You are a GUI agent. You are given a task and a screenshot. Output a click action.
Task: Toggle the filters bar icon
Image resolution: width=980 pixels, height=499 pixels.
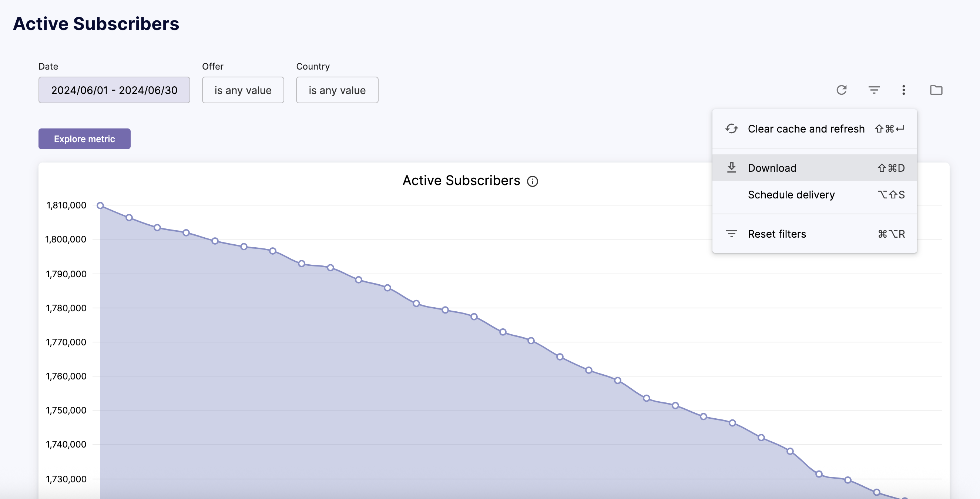coord(874,90)
